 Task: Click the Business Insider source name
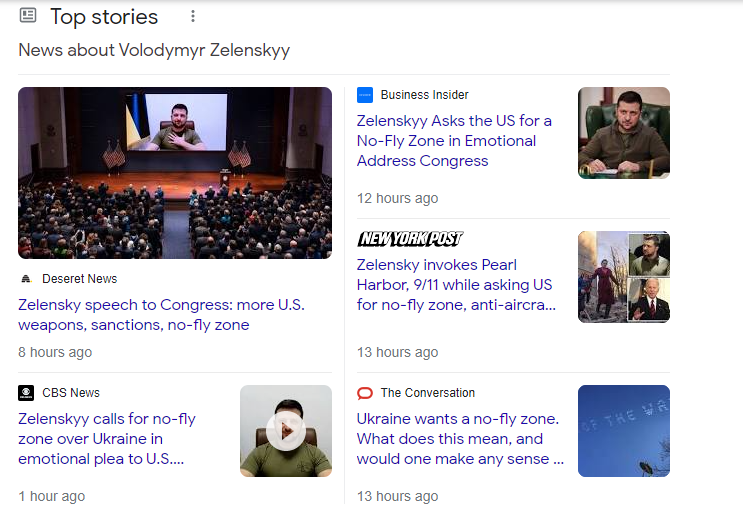(424, 95)
